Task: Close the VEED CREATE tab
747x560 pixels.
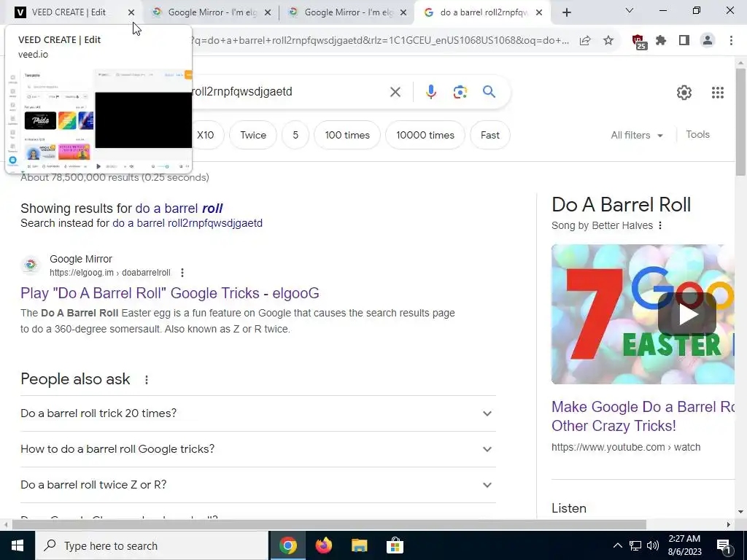Action: pyautogui.click(x=131, y=13)
